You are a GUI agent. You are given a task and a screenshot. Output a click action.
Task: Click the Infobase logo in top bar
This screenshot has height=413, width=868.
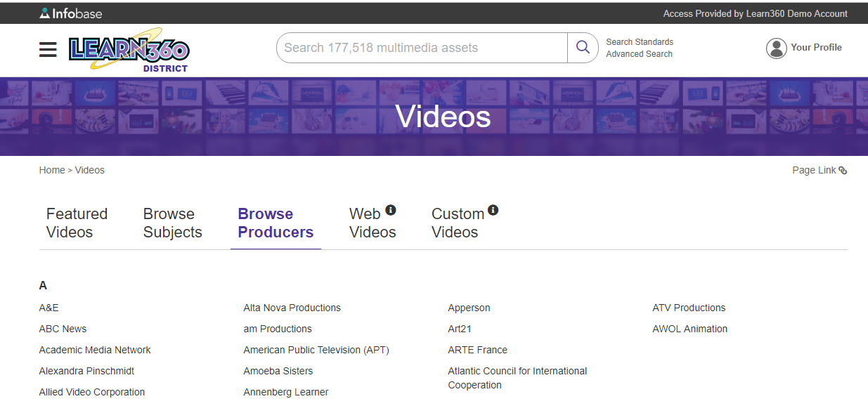coord(70,13)
